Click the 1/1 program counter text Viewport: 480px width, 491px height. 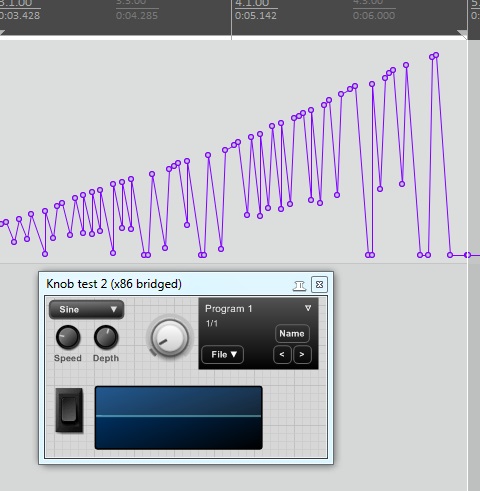pyautogui.click(x=212, y=323)
